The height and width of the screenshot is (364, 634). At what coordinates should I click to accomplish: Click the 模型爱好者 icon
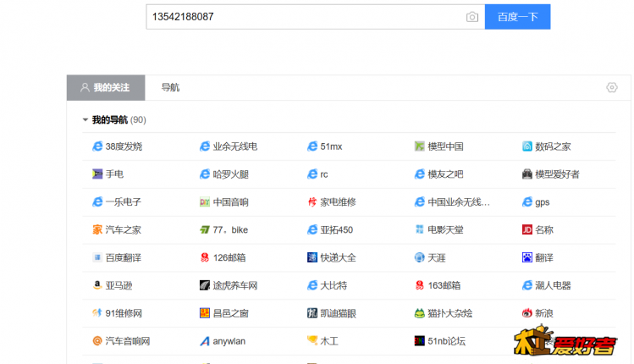click(527, 174)
